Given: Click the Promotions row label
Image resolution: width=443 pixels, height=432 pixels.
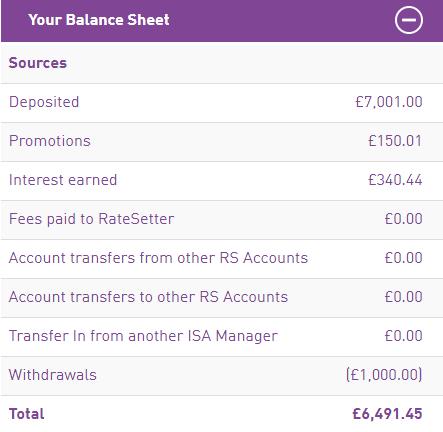Looking at the screenshot, I should pos(50,141).
